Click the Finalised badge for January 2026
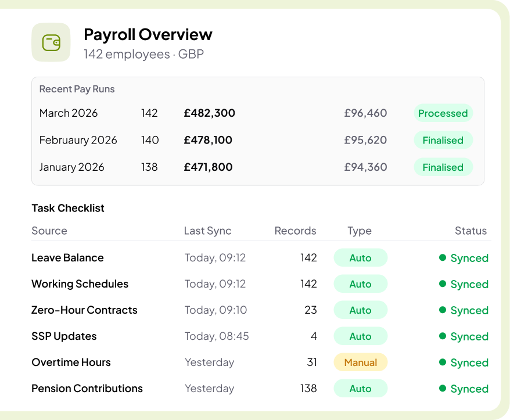This screenshot has width=510, height=420. tap(443, 167)
